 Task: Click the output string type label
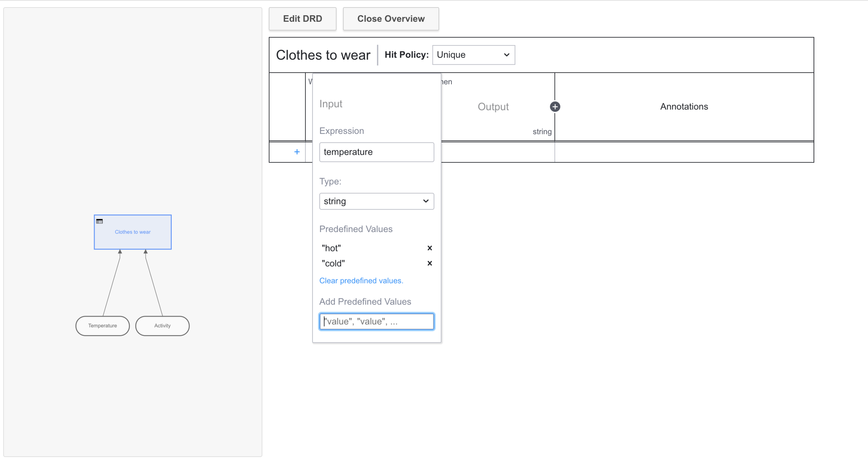click(541, 132)
